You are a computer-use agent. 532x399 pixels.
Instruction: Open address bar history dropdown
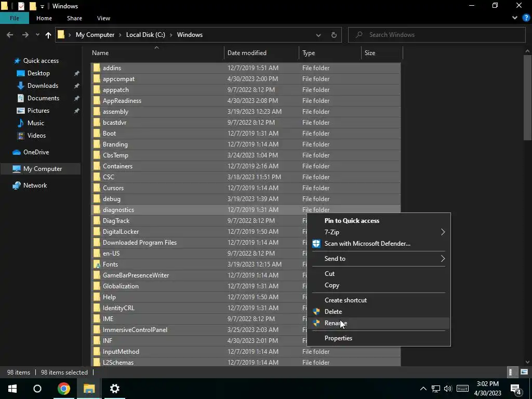[x=318, y=35]
